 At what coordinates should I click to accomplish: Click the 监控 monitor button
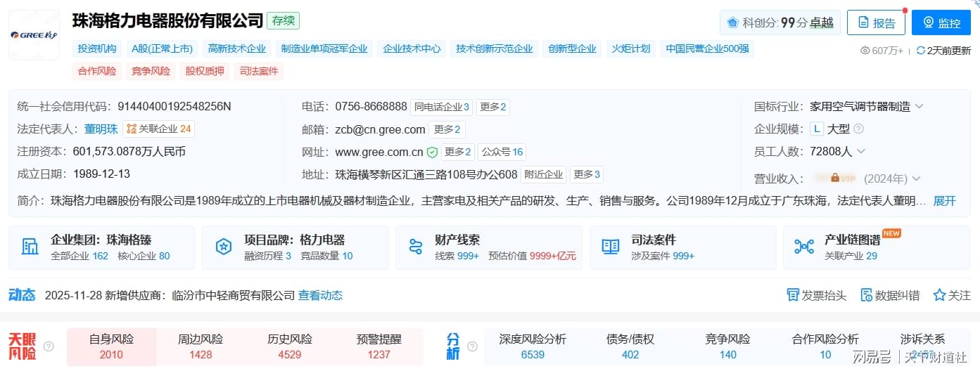[941, 22]
